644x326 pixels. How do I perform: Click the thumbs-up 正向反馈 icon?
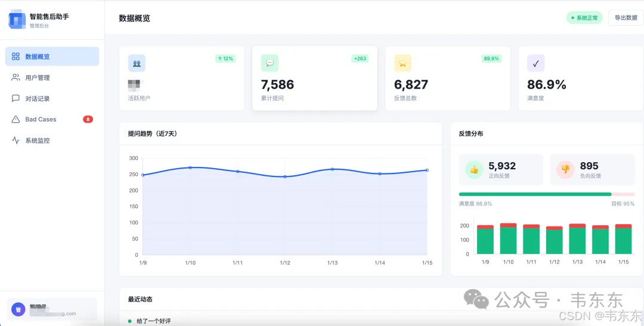tap(475, 170)
